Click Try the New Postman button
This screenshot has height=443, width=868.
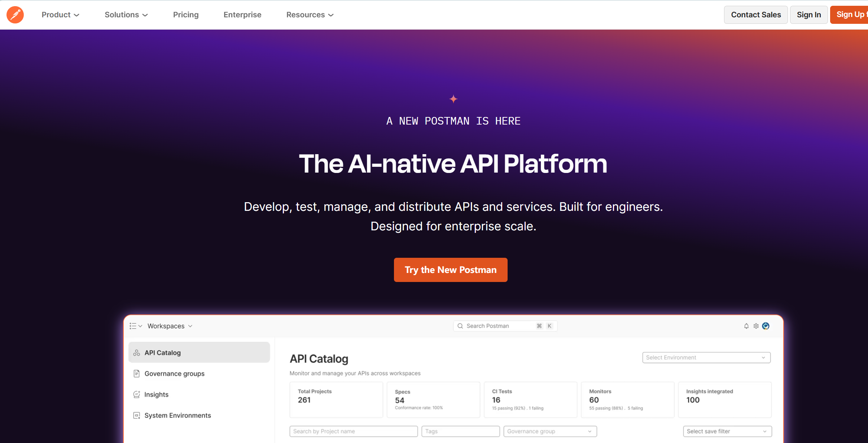click(451, 270)
